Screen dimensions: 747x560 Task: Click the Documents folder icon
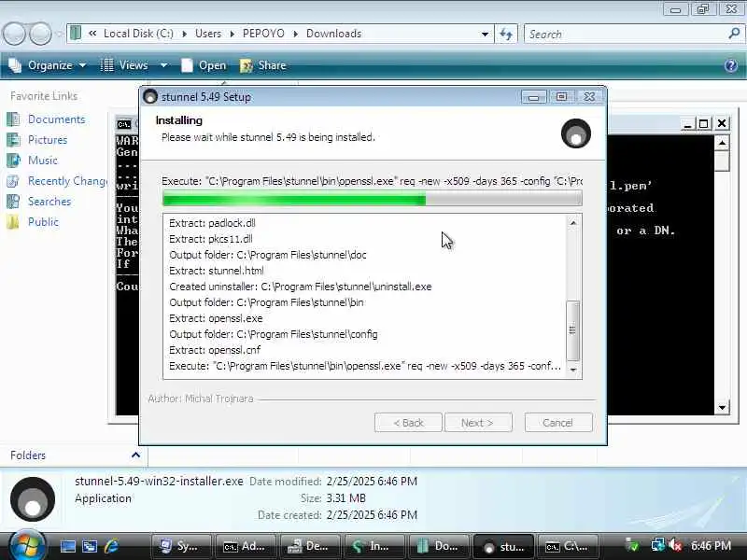[13, 119]
